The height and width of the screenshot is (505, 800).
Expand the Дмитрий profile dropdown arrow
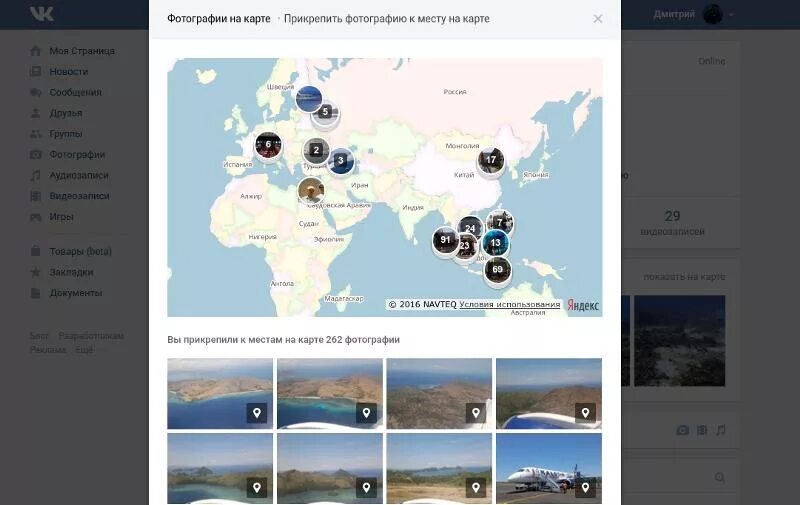[732, 14]
